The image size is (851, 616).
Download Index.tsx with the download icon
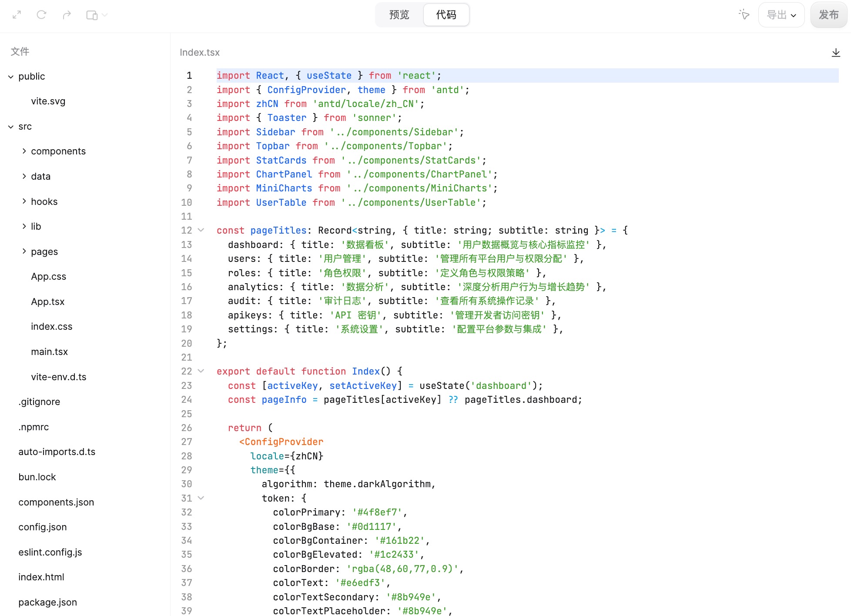pyautogui.click(x=836, y=53)
